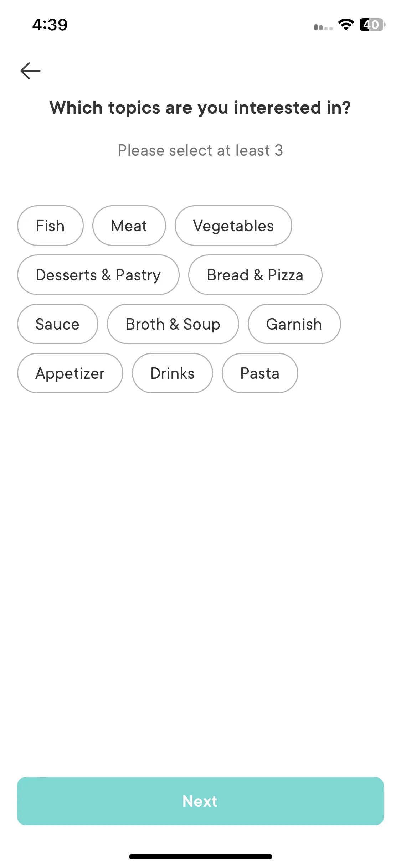Image resolution: width=401 pixels, height=868 pixels.
Task: Select Broth & Soup topic
Action: pos(173,324)
